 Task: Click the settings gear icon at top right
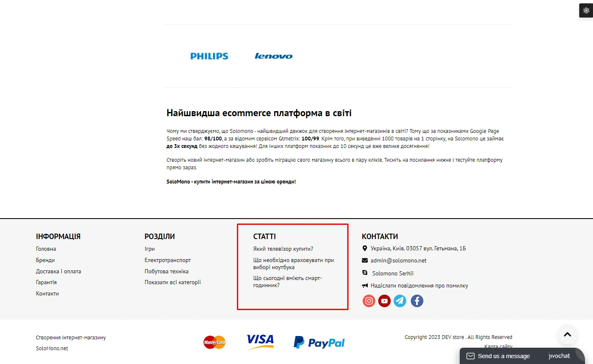[x=586, y=10]
